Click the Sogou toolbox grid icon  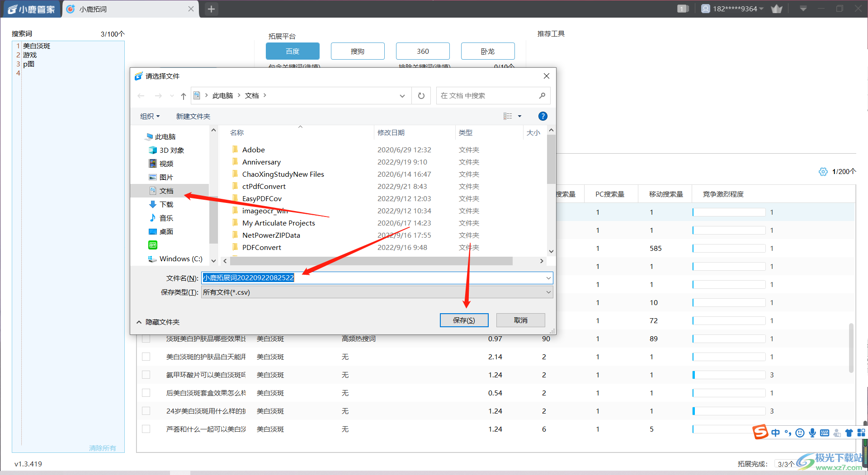861,433
